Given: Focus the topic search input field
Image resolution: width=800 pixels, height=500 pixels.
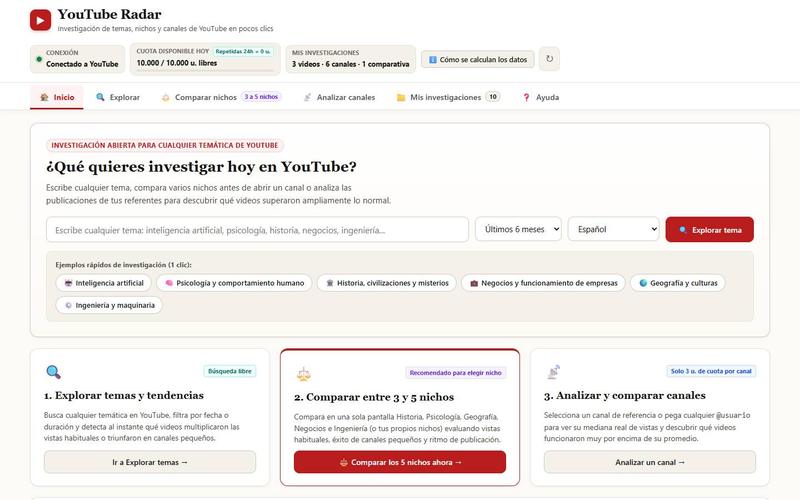Looking at the screenshot, I should pos(257,230).
